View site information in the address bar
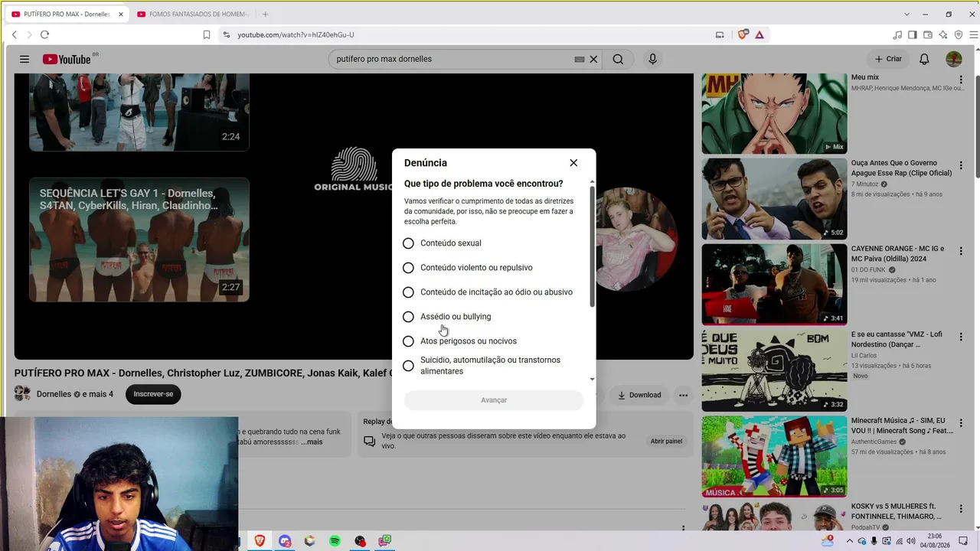Viewport: 980px width, 551px height. click(x=226, y=34)
